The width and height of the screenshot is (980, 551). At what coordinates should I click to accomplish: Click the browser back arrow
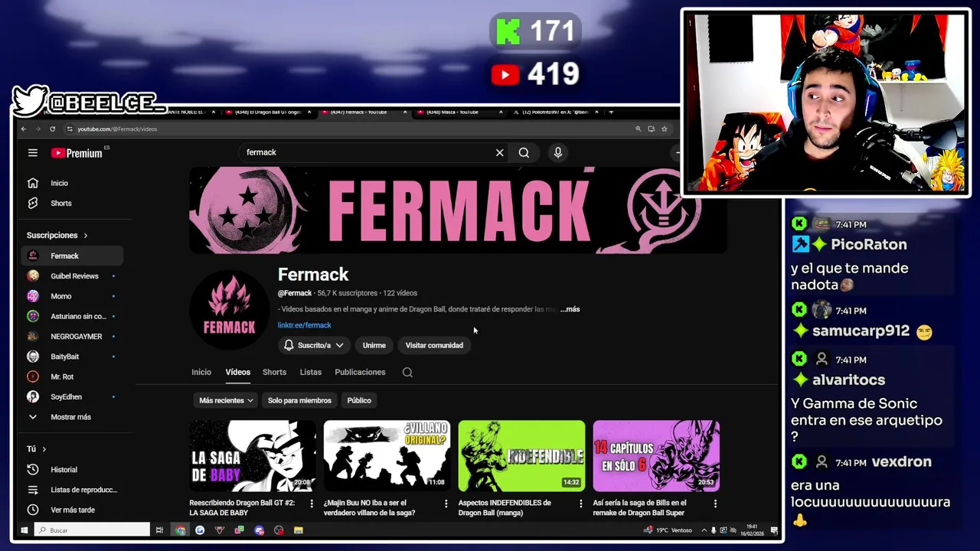coord(24,129)
